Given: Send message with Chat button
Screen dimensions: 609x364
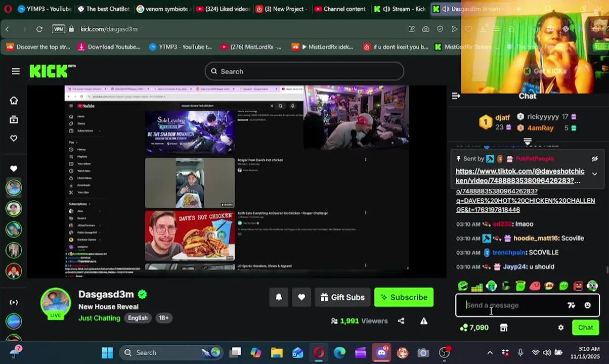Looking at the screenshot, I should 585,328.
